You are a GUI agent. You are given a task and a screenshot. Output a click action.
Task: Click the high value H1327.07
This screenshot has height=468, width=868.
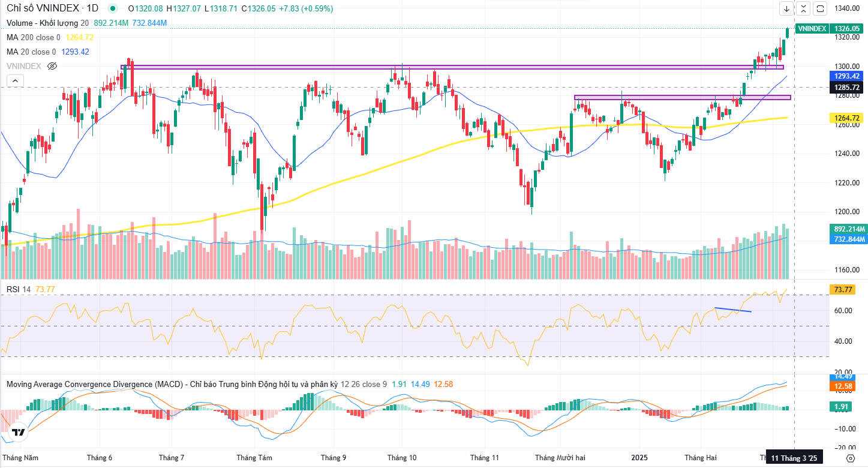[x=184, y=8]
